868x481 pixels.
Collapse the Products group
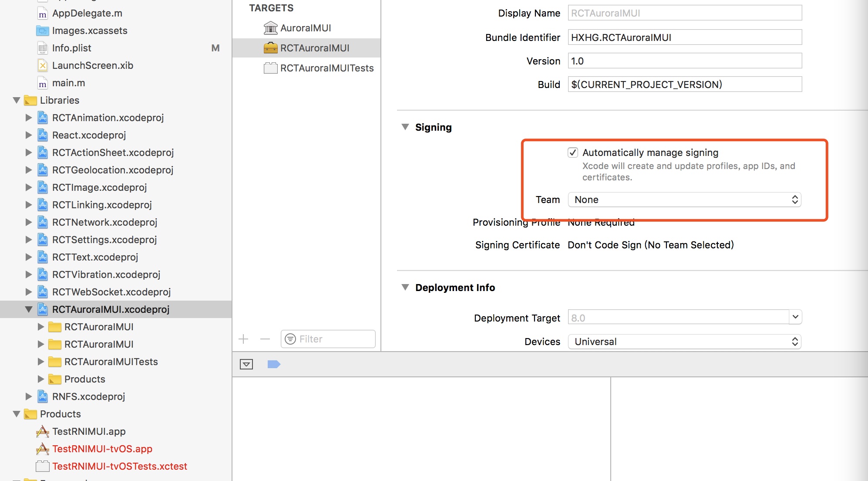16,414
